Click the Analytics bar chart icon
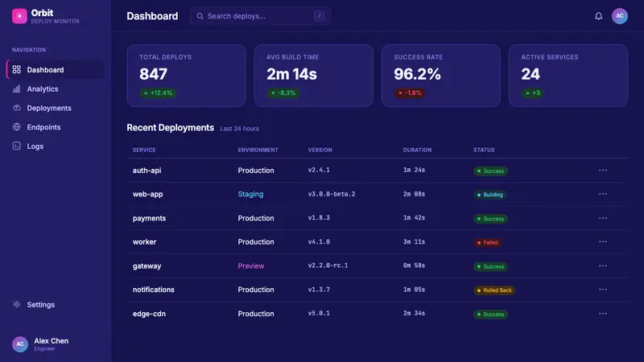Viewport: 644px width, 362px height. (16, 88)
